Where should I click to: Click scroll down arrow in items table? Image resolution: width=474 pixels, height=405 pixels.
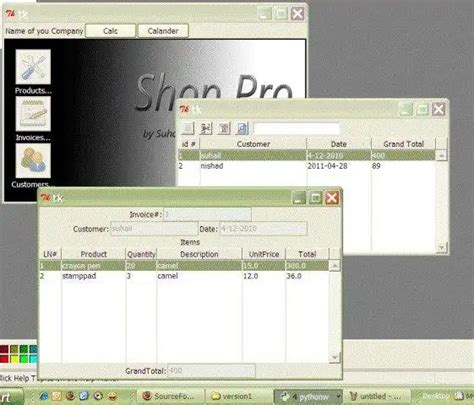coord(334,357)
